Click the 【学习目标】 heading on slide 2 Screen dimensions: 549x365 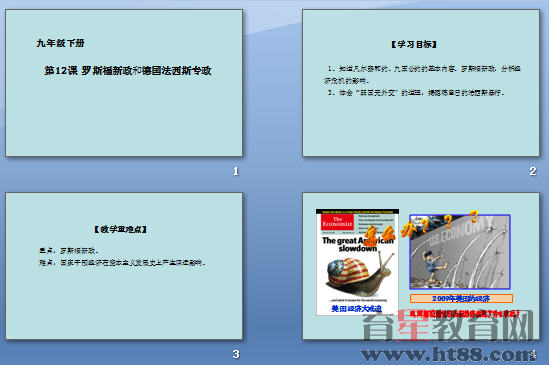pos(414,44)
